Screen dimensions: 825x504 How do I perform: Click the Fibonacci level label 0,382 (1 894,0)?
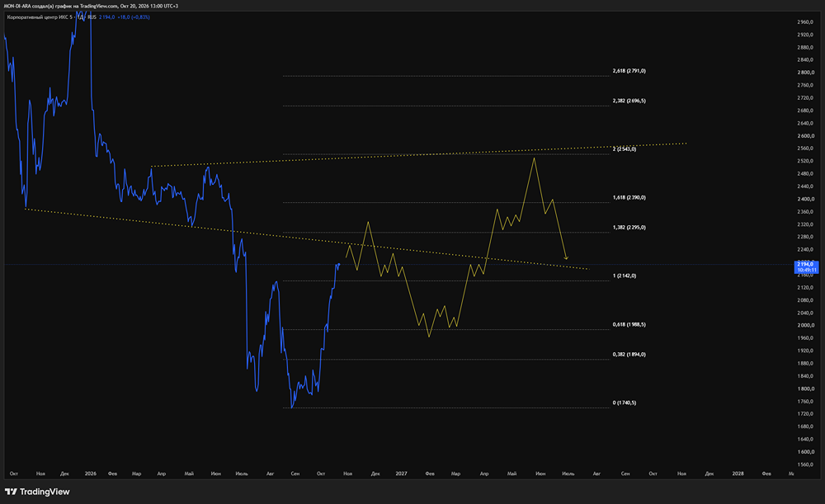[629, 354]
